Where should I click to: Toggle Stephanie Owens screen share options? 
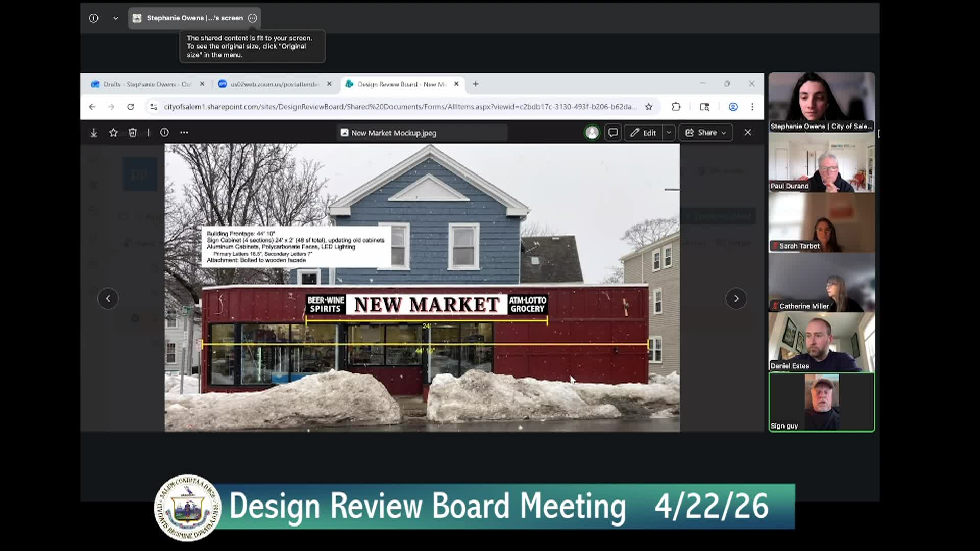coord(252,18)
